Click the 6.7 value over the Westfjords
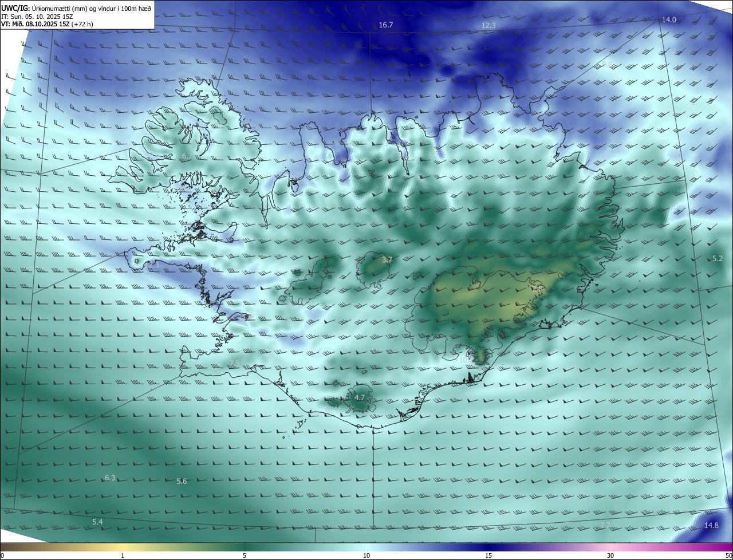Screen dimensions: 733x560 click(x=187, y=156)
